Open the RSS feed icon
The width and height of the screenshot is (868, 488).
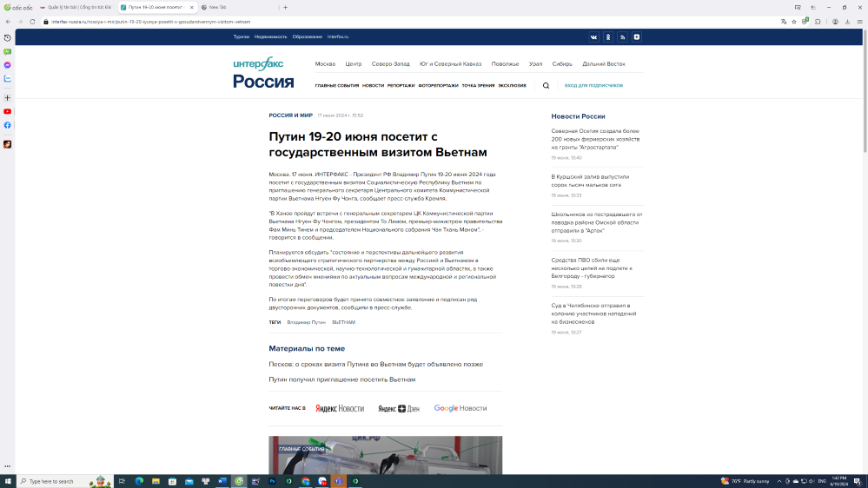click(622, 37)
